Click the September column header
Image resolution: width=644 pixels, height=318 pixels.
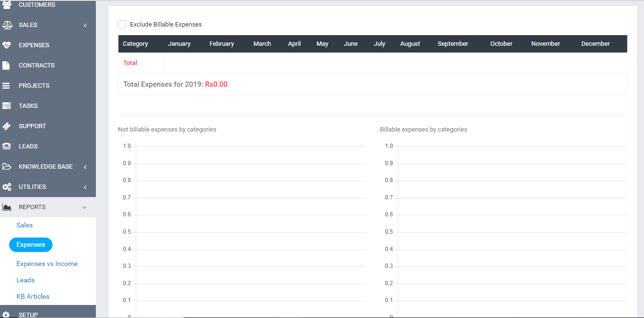tap(453, 44)
